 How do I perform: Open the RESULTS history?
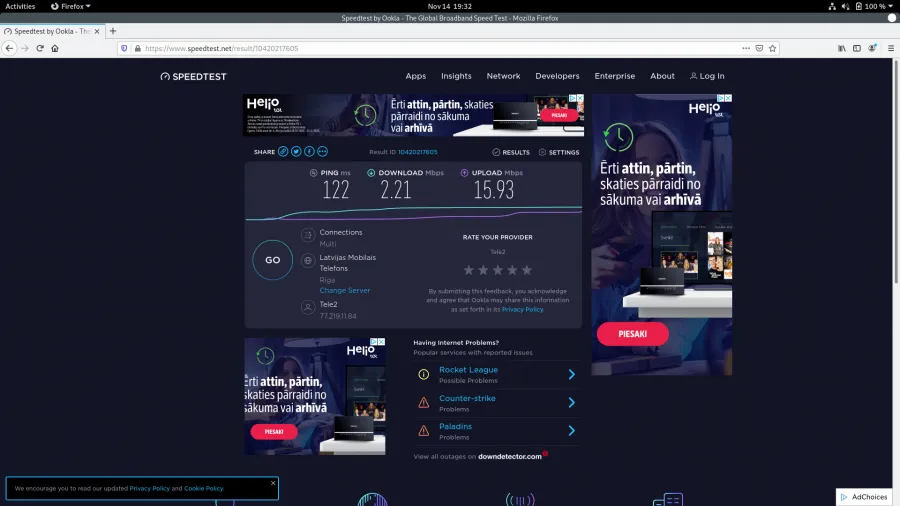[x=511, y=152]
